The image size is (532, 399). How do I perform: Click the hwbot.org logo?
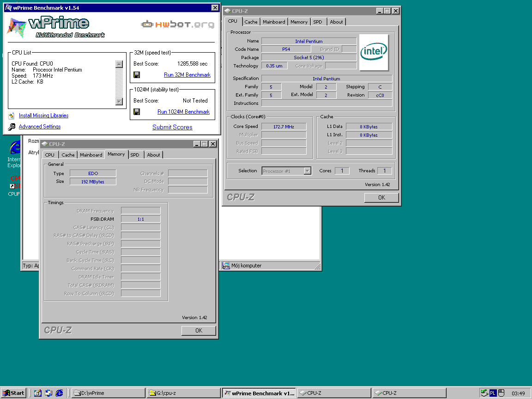pyautogui.click(x=177, y=24)
